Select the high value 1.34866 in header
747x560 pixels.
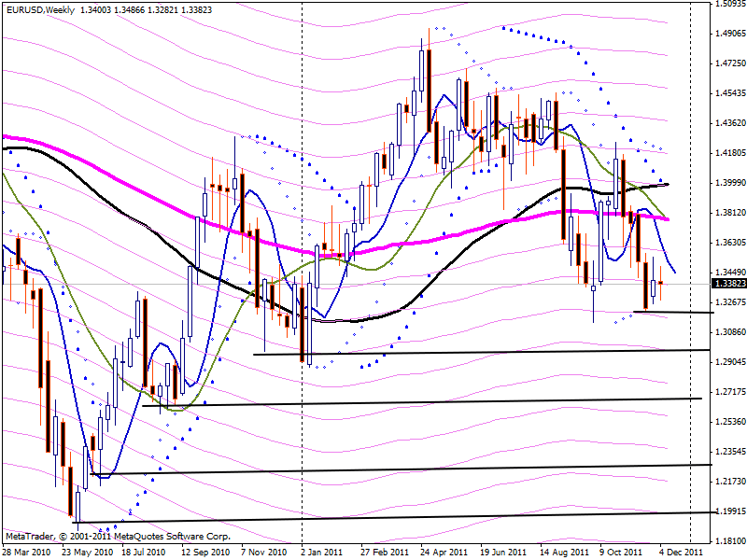point(130,10)
